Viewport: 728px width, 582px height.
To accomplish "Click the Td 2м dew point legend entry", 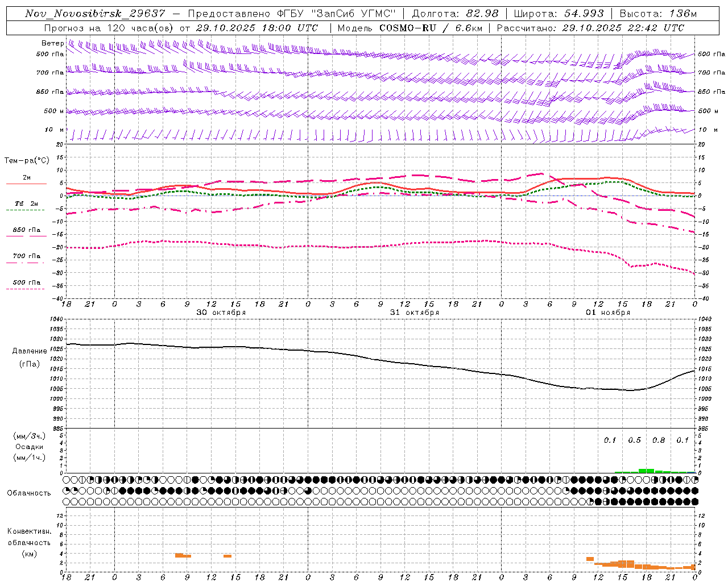I will [x=27, y=203].
